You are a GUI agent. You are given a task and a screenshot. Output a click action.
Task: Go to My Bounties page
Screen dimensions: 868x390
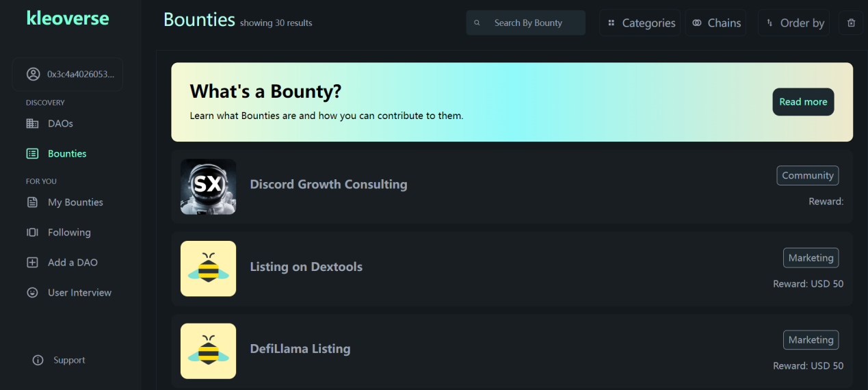75,203
